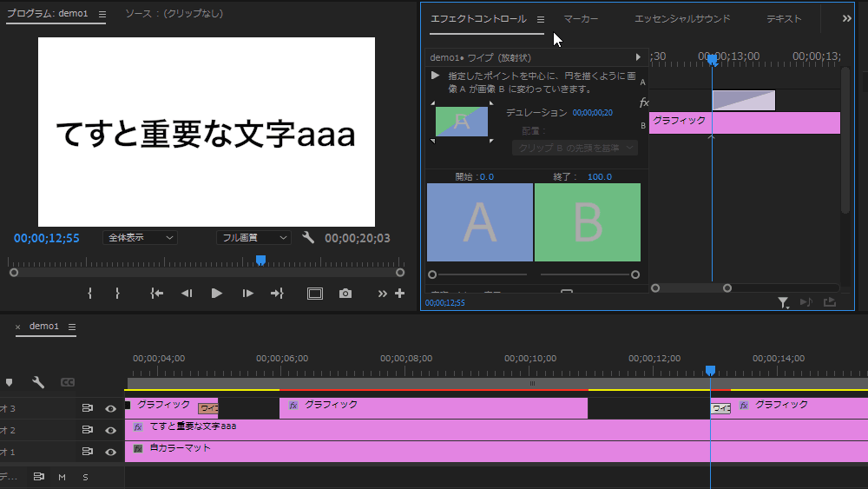This screenshot has width=868, height=489.
Task: Edit the 終了 value 100.0
Action: 600,176
